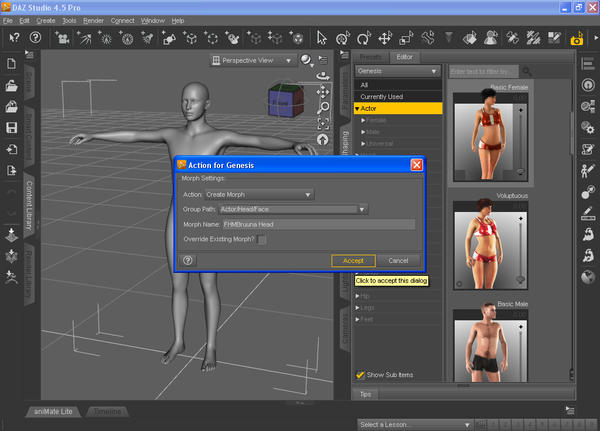Open the Connect menu
The width and height of the screenshot is (600, 431).
tap(122, 21)
